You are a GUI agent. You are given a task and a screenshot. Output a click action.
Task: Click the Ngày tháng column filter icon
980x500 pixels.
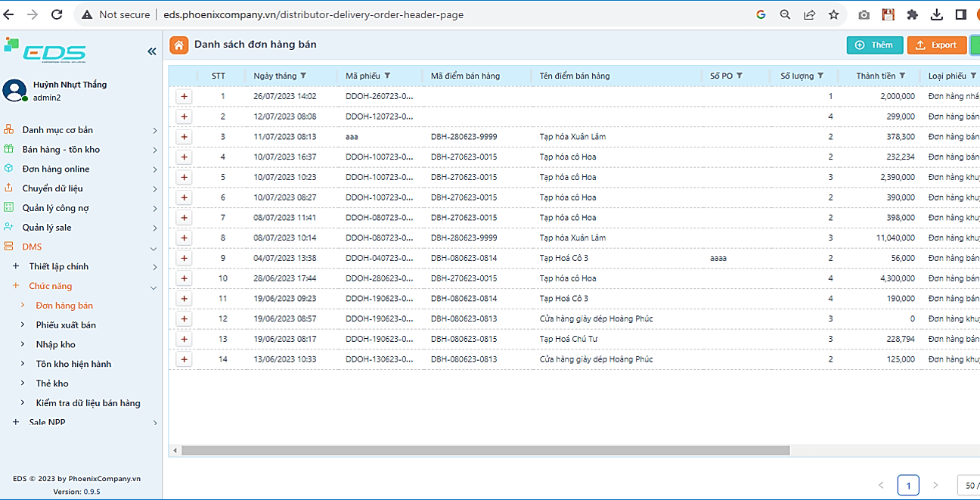tap(304, 76)
